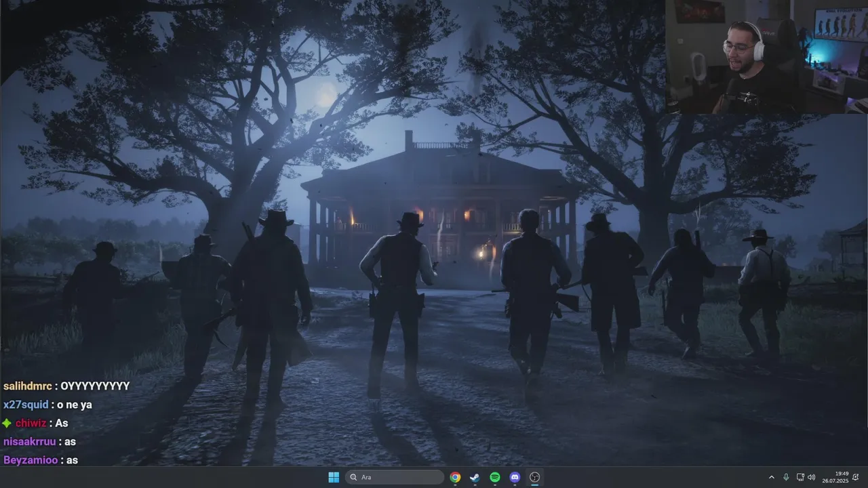Click the taskbar search field labeled Ara

tap(395, 477)
